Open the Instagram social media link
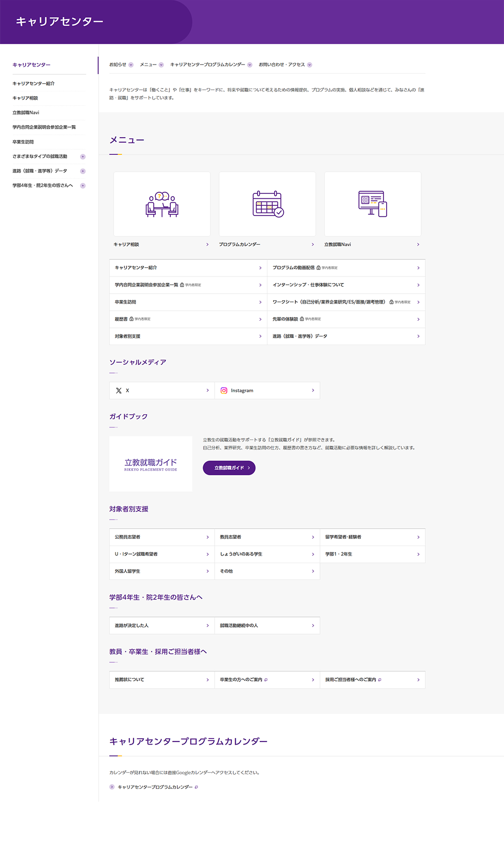Image resolution: width=504 pixels, height=844 pixels. (x=267, y=390)
